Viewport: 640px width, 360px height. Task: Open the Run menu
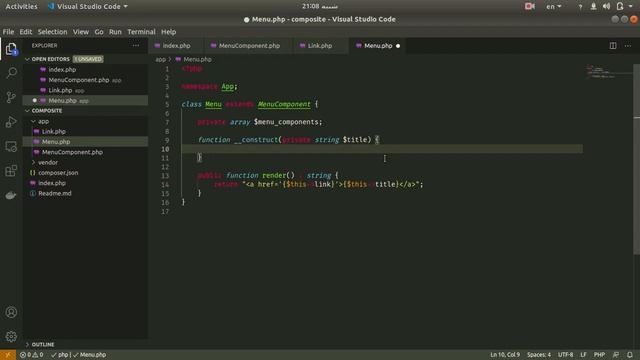click(115, 32)
